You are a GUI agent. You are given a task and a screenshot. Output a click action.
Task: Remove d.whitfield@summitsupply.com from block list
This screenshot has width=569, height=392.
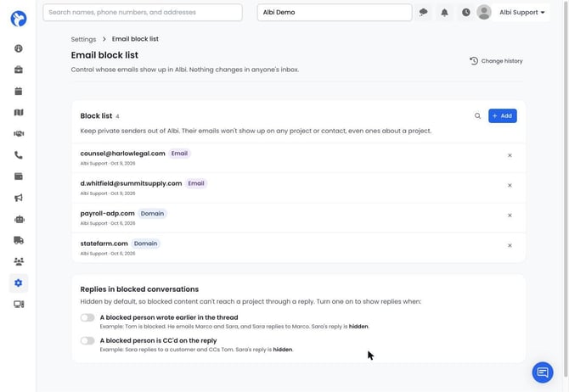[510, 185]
